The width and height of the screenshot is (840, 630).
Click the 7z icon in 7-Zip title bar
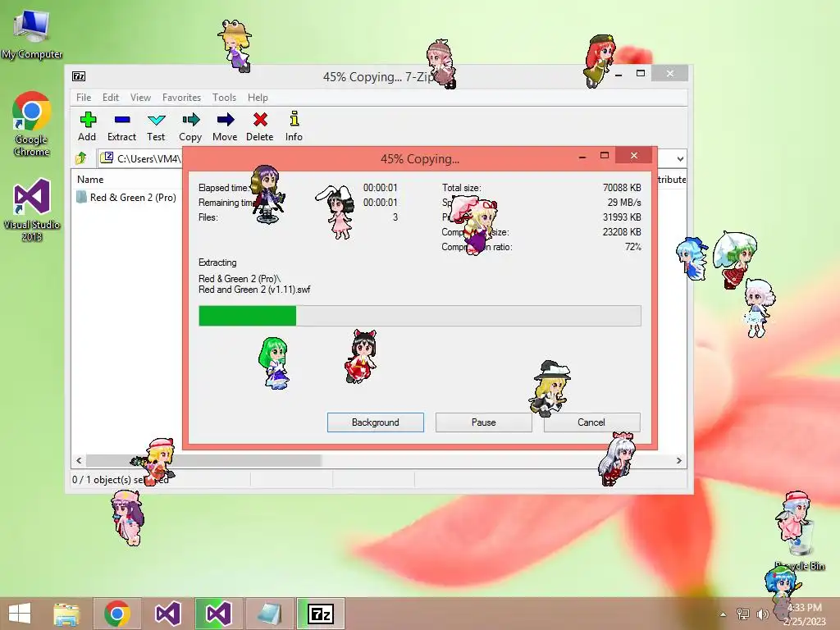point(79,76)
